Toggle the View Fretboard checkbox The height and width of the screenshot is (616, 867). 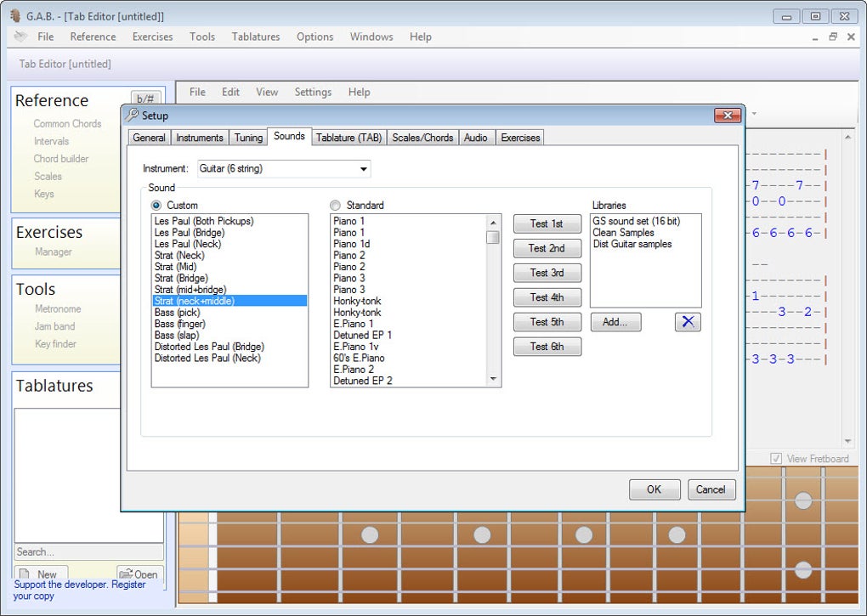click(x=775, y=459)
